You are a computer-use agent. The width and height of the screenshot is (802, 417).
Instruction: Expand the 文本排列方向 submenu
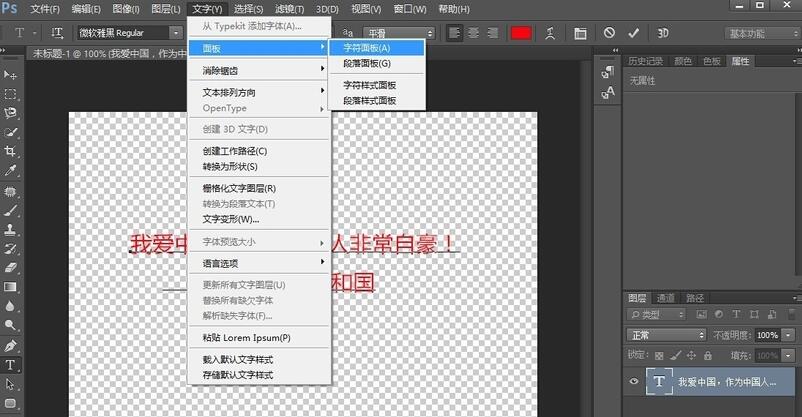pos(260,92)
